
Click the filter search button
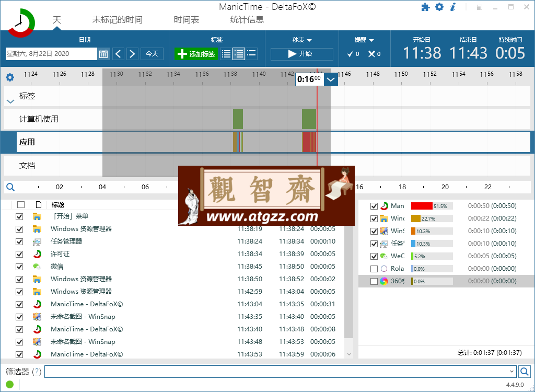[x=525, y=371]
